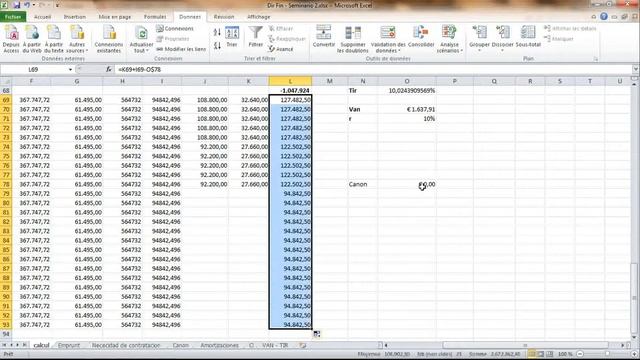This screenshot has height=360, width=640.
Task: Sort ascending A to Z icon
Action: tap(217, 32)
